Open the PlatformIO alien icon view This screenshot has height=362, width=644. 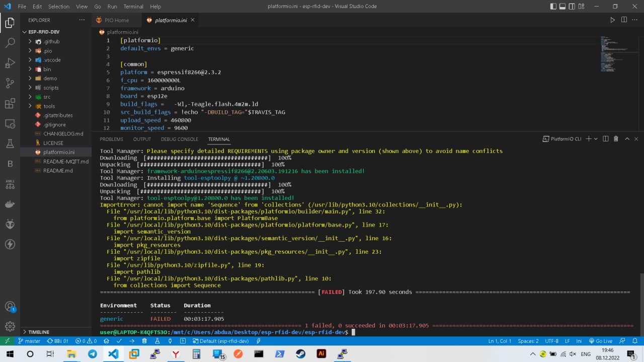click(x=10, y=225)
